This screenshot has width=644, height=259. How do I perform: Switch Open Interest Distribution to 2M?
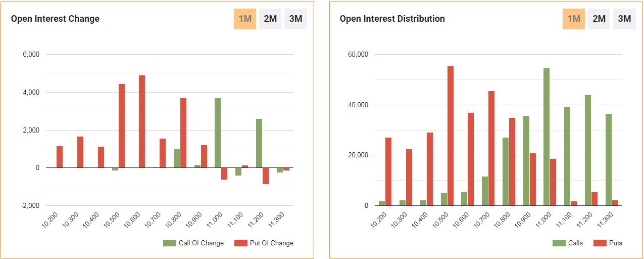(x=599, y=19)
